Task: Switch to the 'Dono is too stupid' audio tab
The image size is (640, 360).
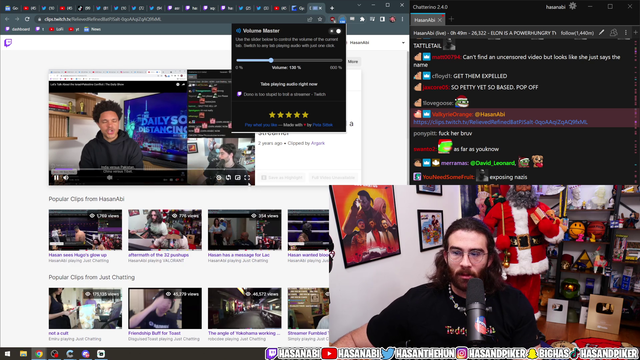Action: coord(284,94)
